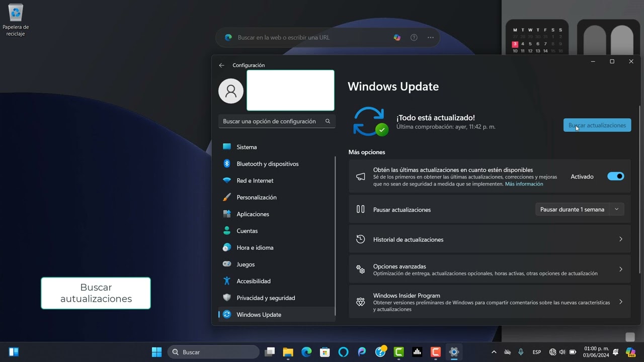Screen dimensions: 644x362
Task: Click the Widgets button at taskbar left
Action: pyautogui.click(x=14, y=352)
